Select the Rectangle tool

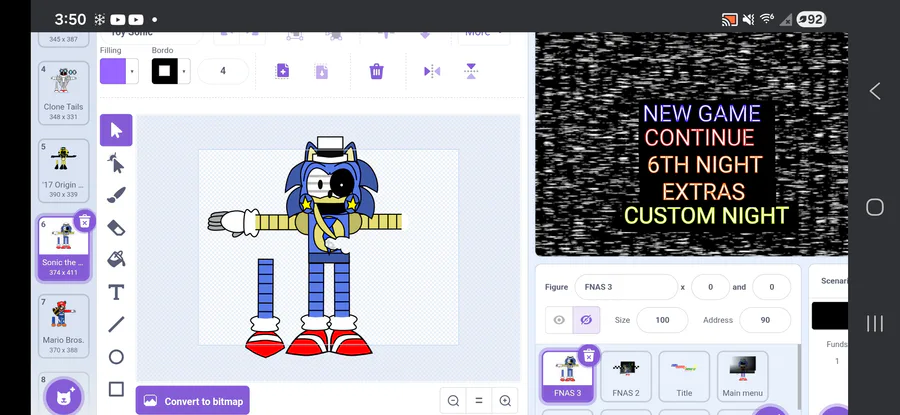tap(116, 389)
